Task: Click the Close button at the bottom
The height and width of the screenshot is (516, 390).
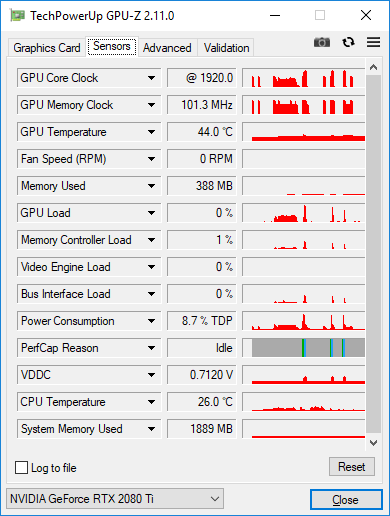Action: pyautogui.click(x=346, y=500)
